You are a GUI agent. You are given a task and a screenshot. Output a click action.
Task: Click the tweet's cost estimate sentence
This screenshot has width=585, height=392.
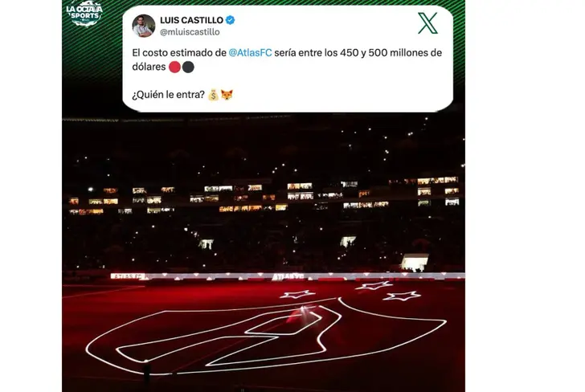coord(287,59)
